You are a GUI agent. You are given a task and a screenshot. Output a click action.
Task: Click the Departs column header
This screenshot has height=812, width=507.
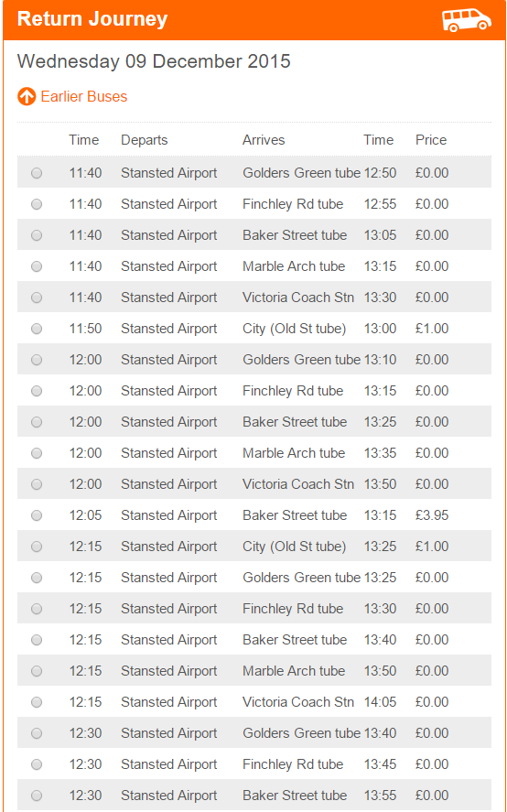point(145,140)
